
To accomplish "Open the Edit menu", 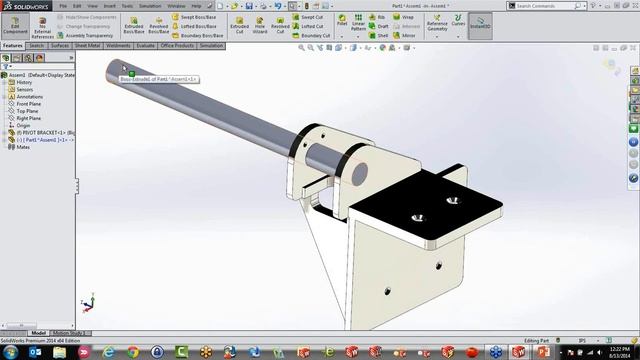I will tap(77, 6).
